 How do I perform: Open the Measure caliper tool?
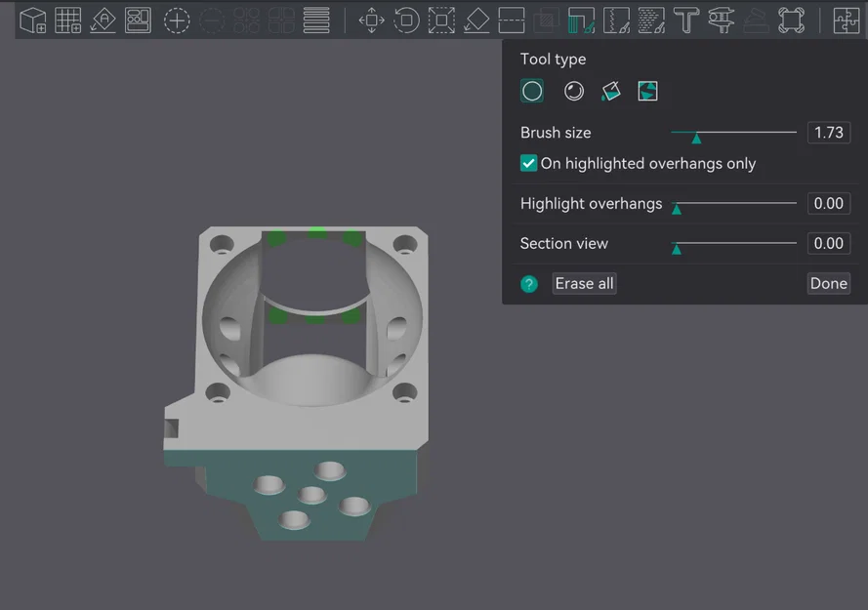pyautogui.click(x=722, y=20)
